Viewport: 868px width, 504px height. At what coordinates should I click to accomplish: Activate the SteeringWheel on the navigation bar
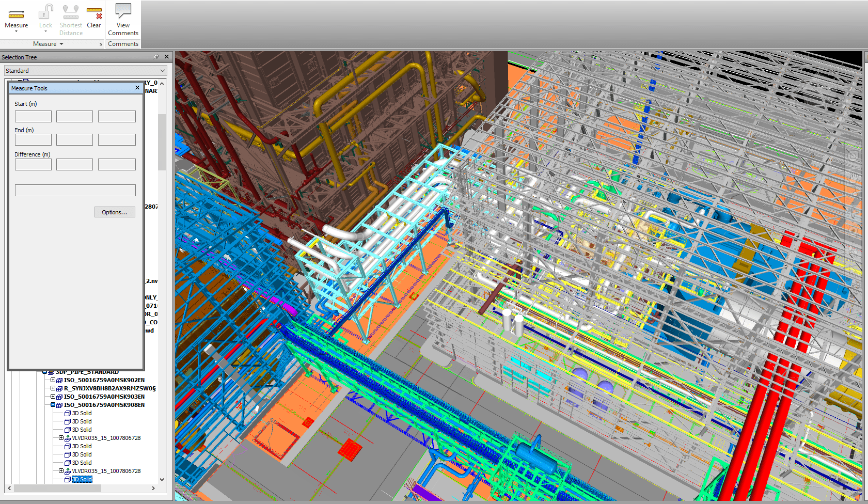pyautogui.click(x=853, y=156)
